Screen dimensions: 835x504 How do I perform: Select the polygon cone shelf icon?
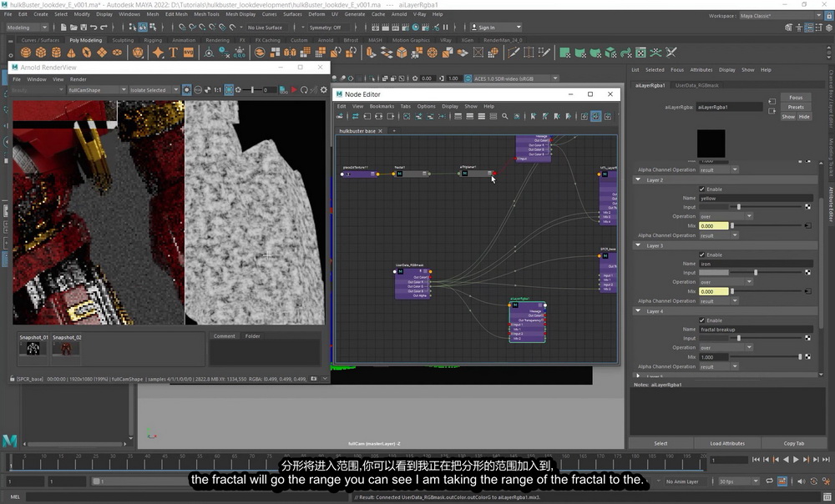tap(71, 53)
